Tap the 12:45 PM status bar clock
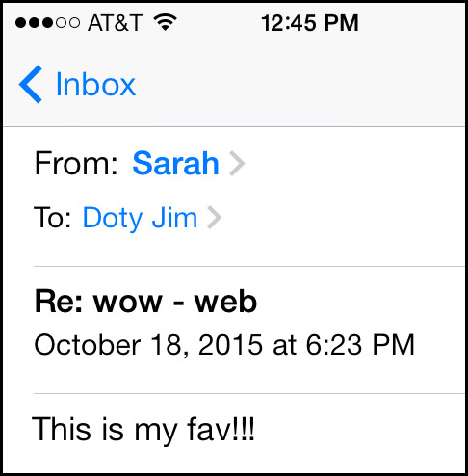The image size is (468, 476). click(x=310, y=23)
